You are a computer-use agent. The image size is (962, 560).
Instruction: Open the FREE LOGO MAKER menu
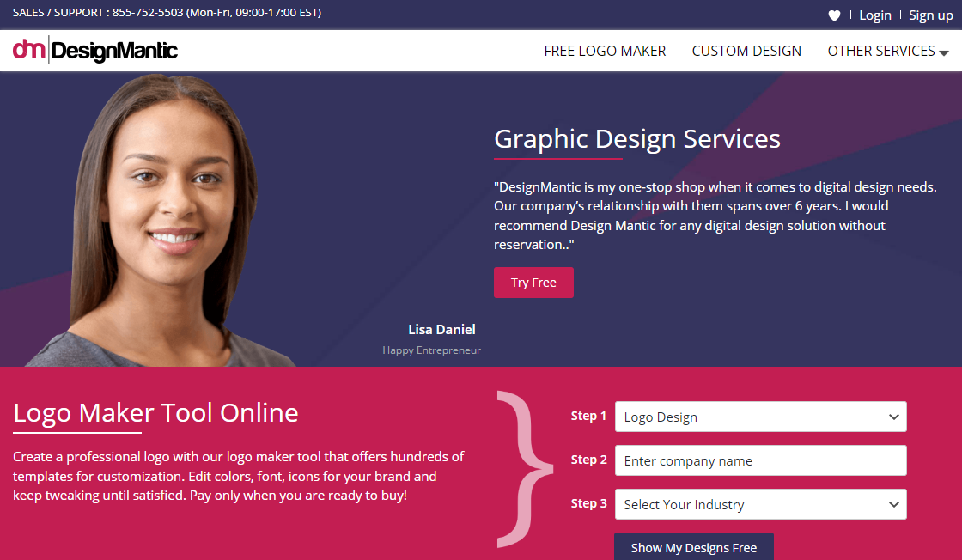pos(605,51)
